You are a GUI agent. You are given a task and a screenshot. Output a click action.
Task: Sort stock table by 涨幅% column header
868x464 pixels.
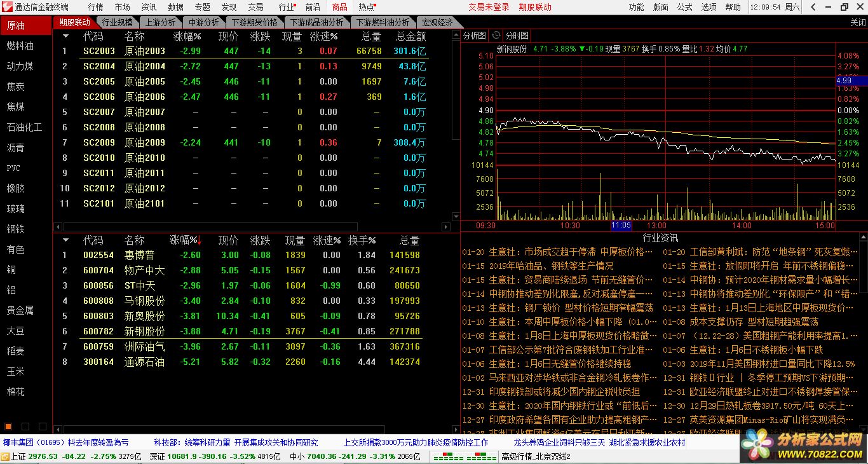point(186,240)
